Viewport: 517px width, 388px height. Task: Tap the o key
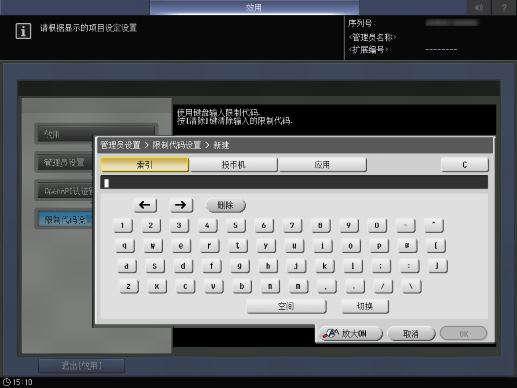coord(351,246)
